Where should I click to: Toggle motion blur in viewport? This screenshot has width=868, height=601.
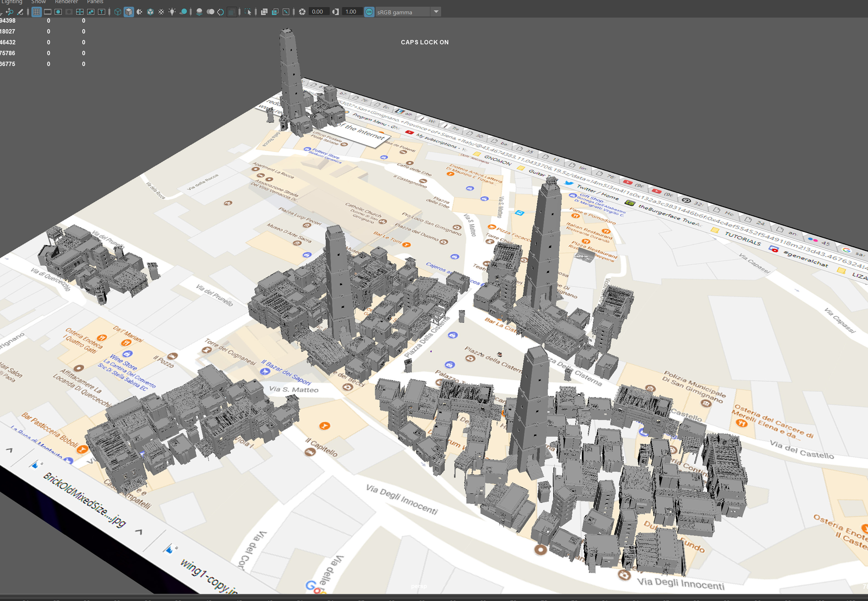(210, 12)
